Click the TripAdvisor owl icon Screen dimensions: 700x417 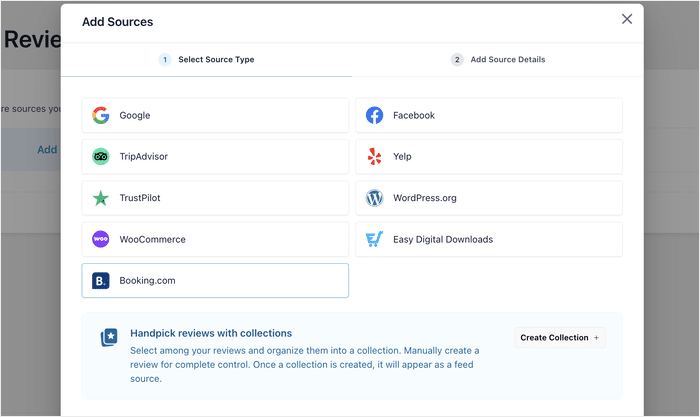click(101, 156)
